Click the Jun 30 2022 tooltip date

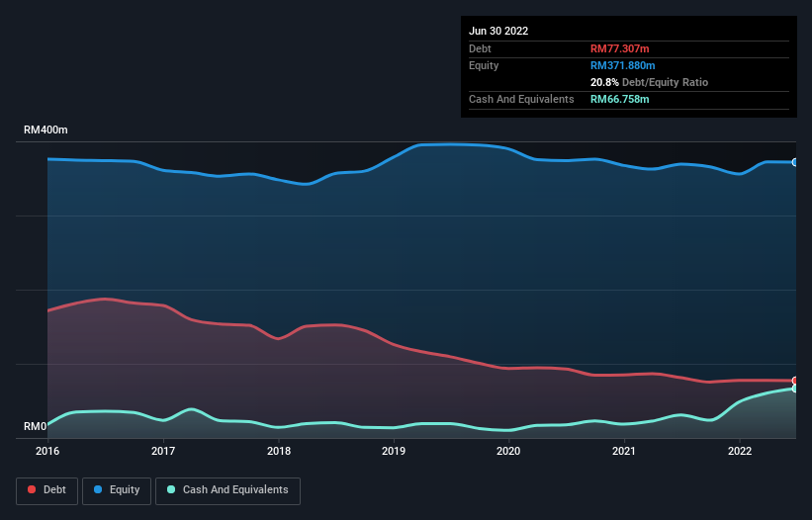click(498, 31)
